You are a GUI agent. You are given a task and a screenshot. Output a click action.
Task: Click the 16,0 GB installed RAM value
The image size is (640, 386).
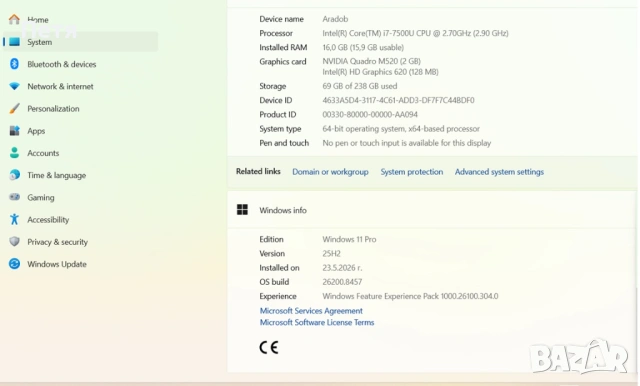pos(363,47)
